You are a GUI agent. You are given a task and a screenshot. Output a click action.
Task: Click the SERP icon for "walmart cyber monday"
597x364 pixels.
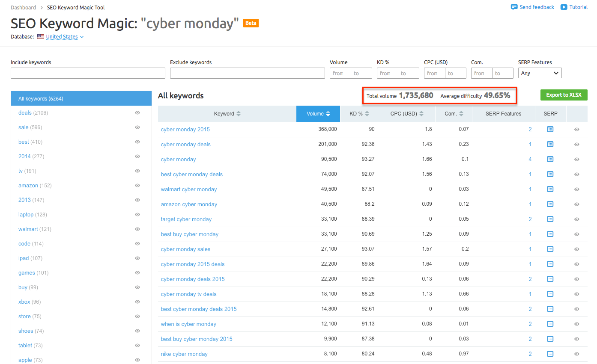(x=550, y=189)
